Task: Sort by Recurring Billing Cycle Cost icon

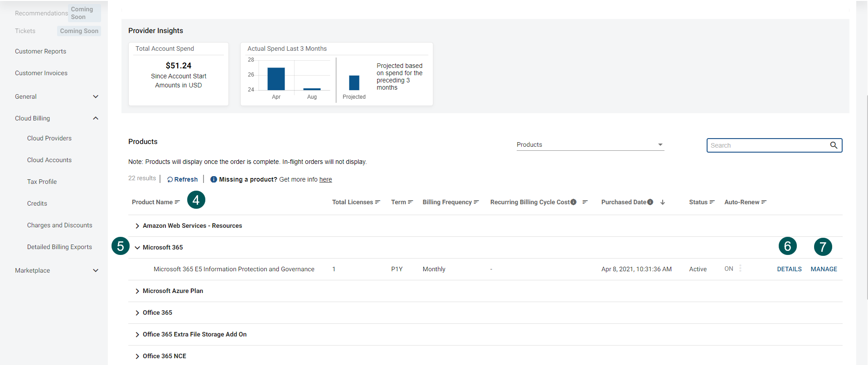Action: click(585, 202)
